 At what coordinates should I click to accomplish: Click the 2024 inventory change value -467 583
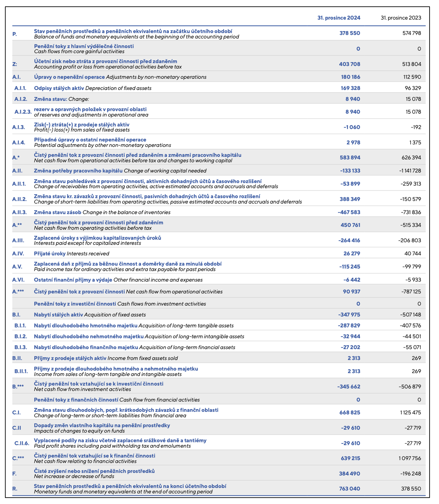pyautogui.click(x=349, y=212)
